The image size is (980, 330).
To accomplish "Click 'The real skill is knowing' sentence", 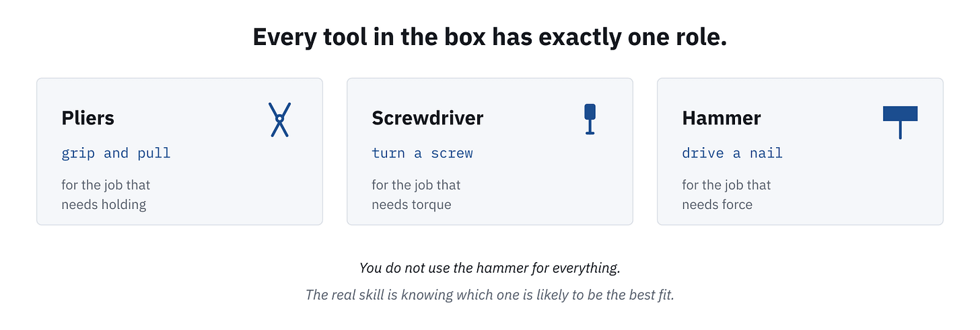I will coord(490,294).
